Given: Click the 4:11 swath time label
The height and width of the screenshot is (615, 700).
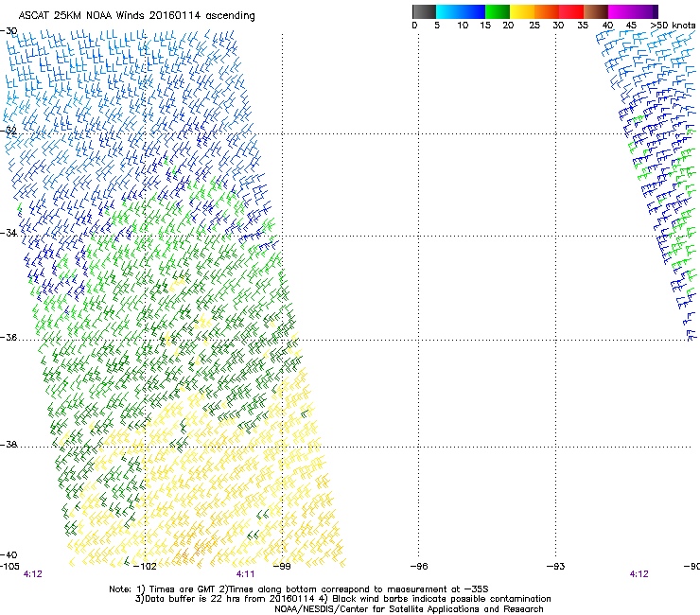Looking at the screenshot, I should [x=246, y=574].
